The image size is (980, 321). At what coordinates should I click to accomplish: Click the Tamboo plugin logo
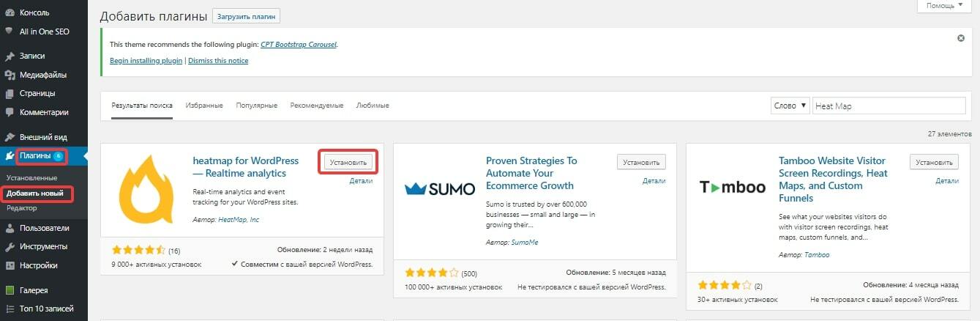click(732, 188)
